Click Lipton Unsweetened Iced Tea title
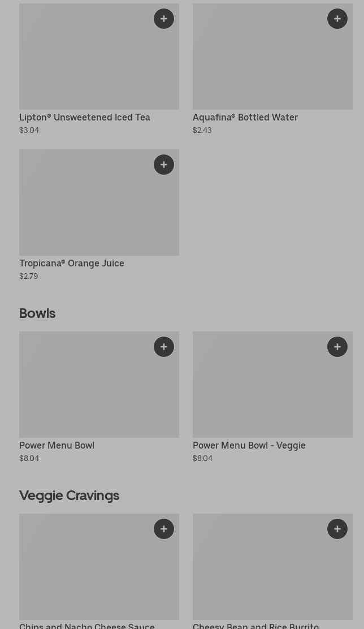Screen dimensions: 364x629 coord(85,118)
